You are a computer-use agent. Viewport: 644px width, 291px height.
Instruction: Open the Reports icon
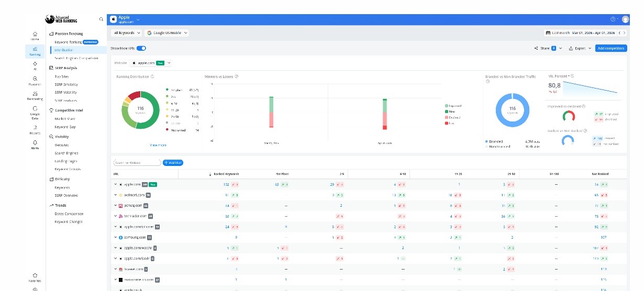35,127
